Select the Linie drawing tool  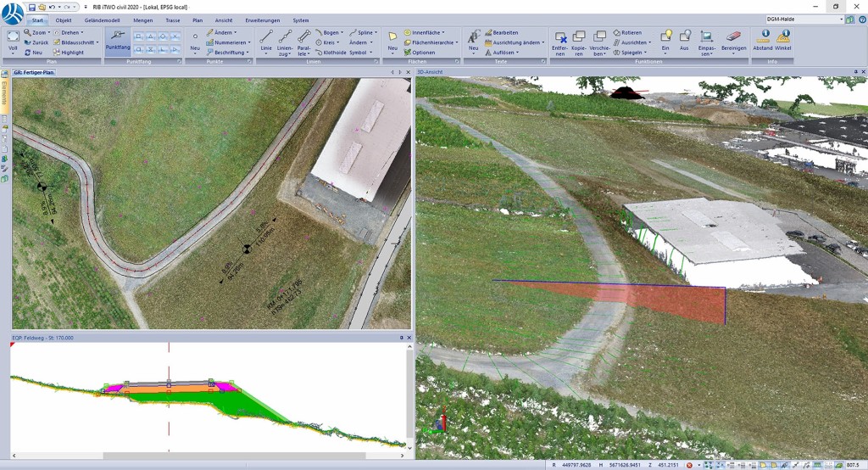click(x=266, y=40)
